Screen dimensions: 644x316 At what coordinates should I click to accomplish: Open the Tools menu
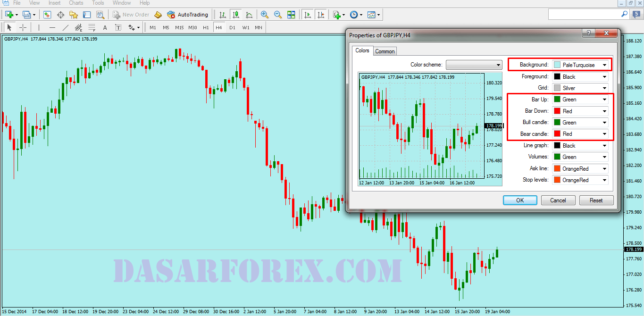click(98, 3)
